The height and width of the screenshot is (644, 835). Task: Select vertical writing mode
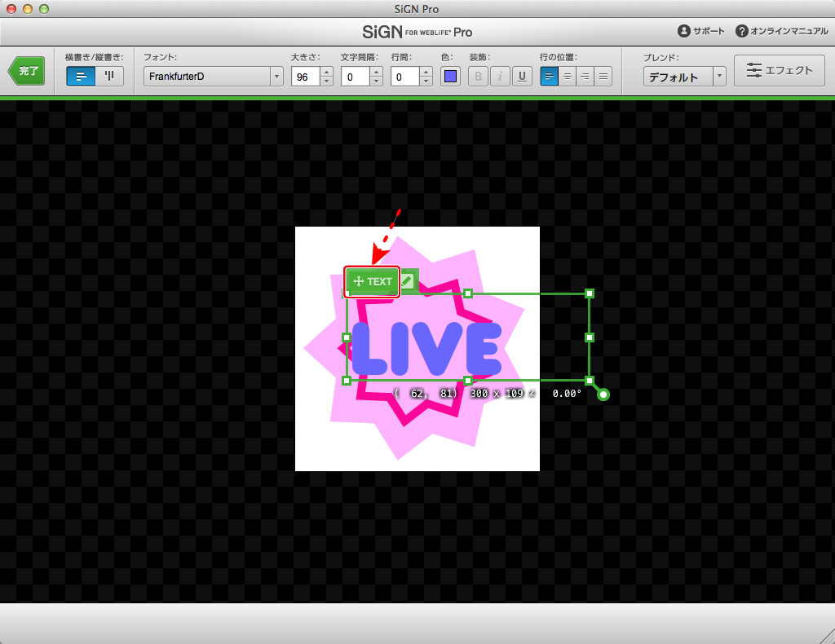110,76
